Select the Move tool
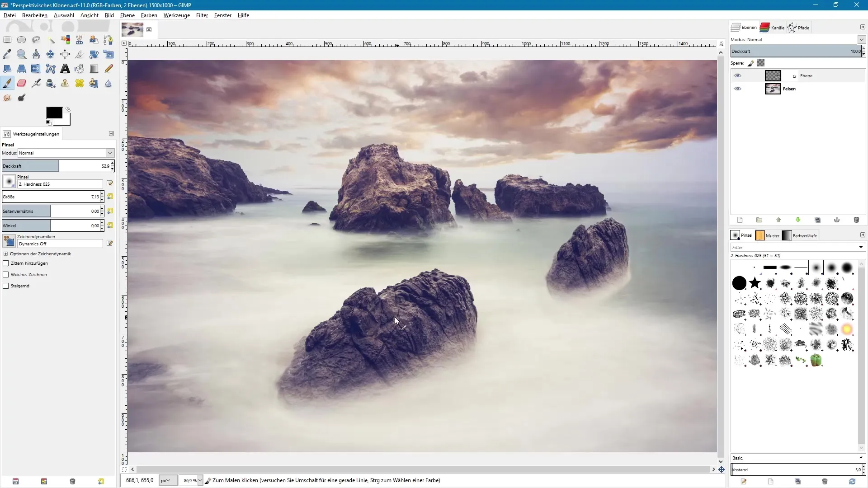Image resolution: width=868 pixels, height=488 pixels. 51,54
